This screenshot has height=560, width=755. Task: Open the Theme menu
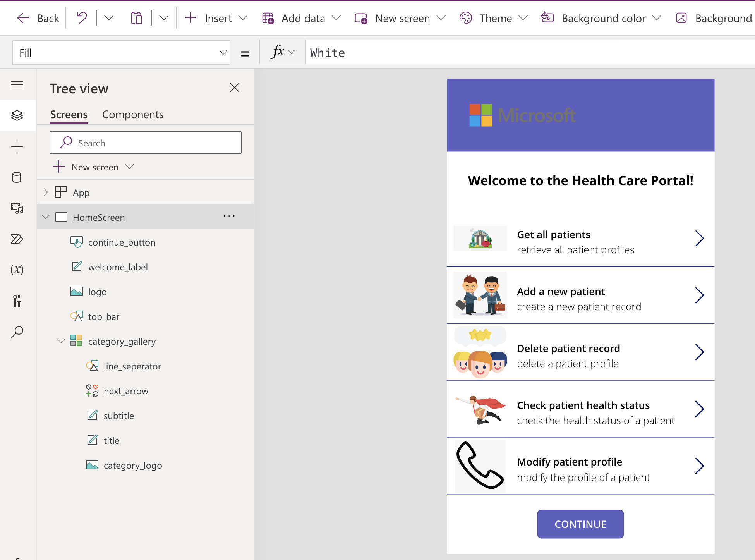(x=493, y=18)
